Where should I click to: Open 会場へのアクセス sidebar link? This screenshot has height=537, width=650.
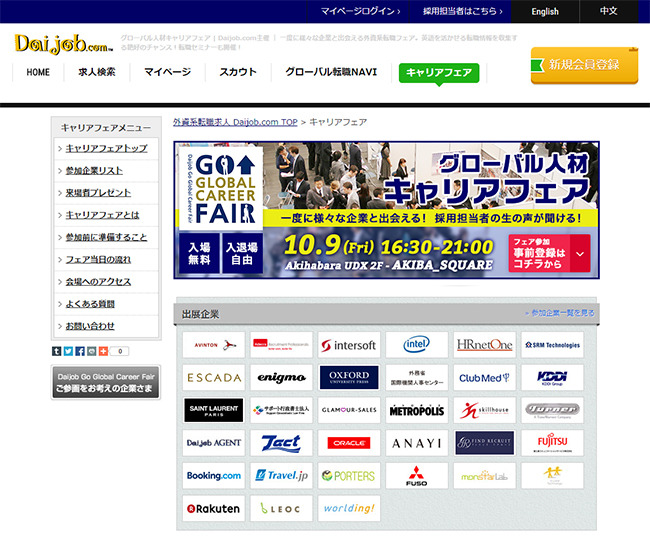tap(98, 282)
